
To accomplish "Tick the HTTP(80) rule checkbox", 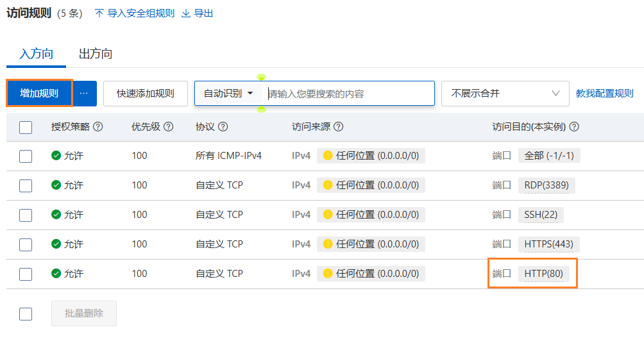I will (26, 274).
